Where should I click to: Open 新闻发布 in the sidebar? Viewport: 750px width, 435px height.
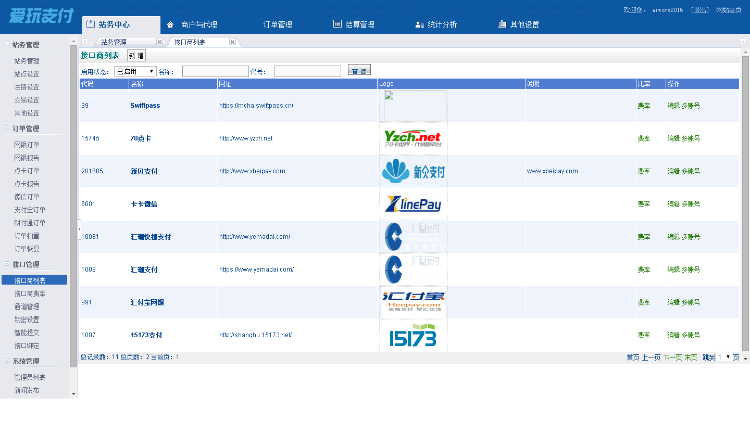[27, 390]
